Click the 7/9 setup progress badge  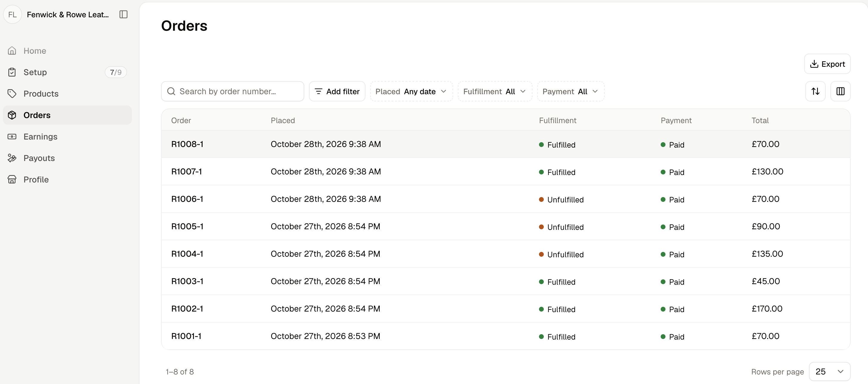(115, 72)
